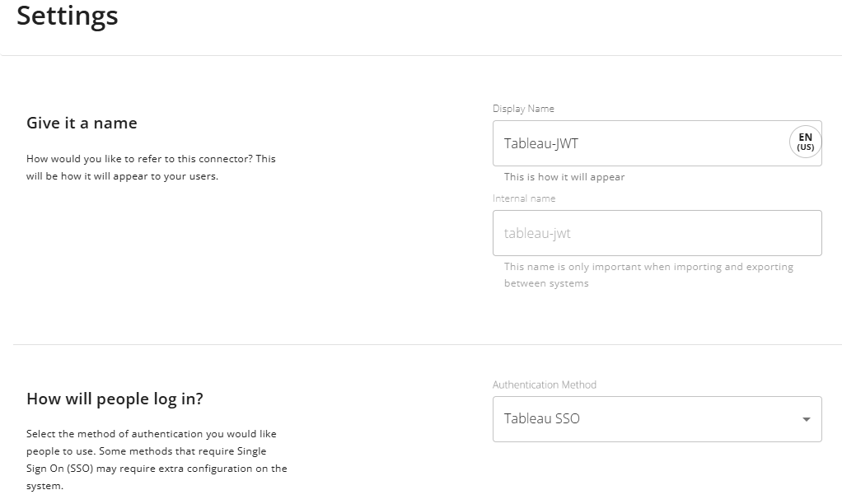Click the Authentication Method label

coord(545,385)
